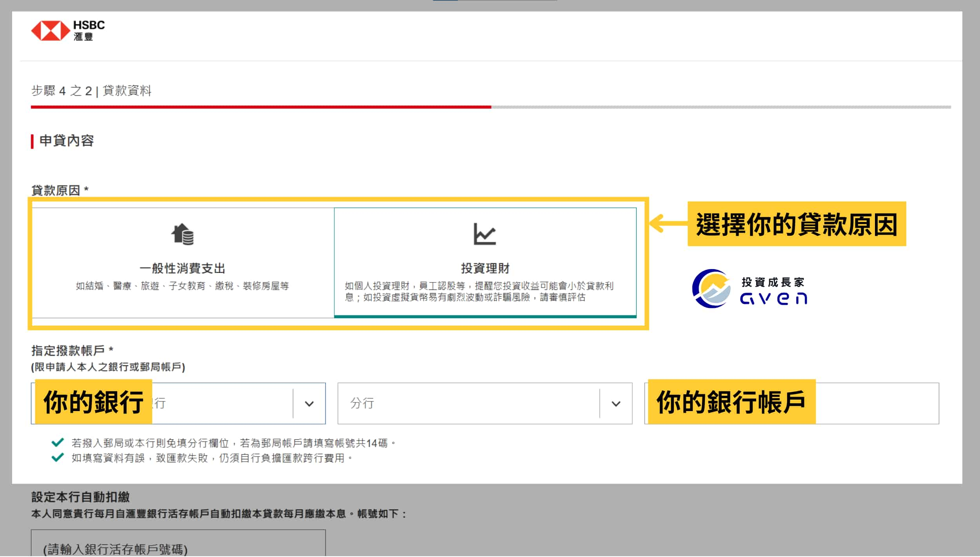Click the bank account number input field
This screenshot has height=557, width=980.
(792, 404)
